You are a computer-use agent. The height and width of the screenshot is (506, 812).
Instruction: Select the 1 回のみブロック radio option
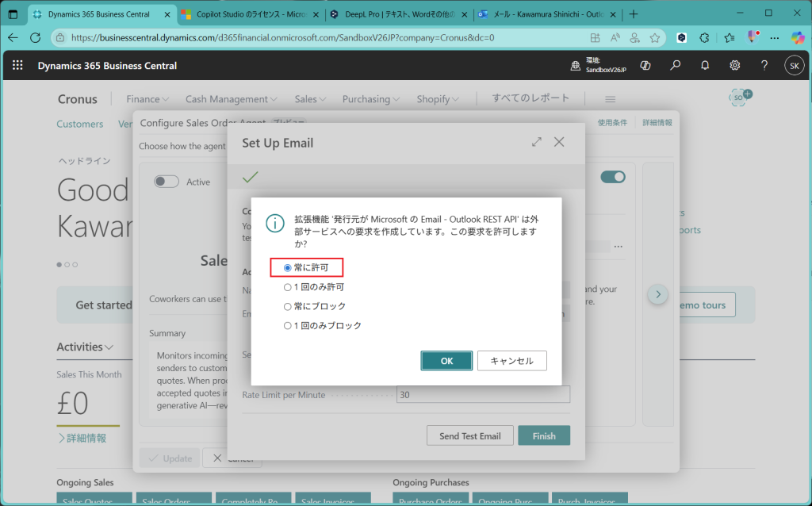click(287, 326)
